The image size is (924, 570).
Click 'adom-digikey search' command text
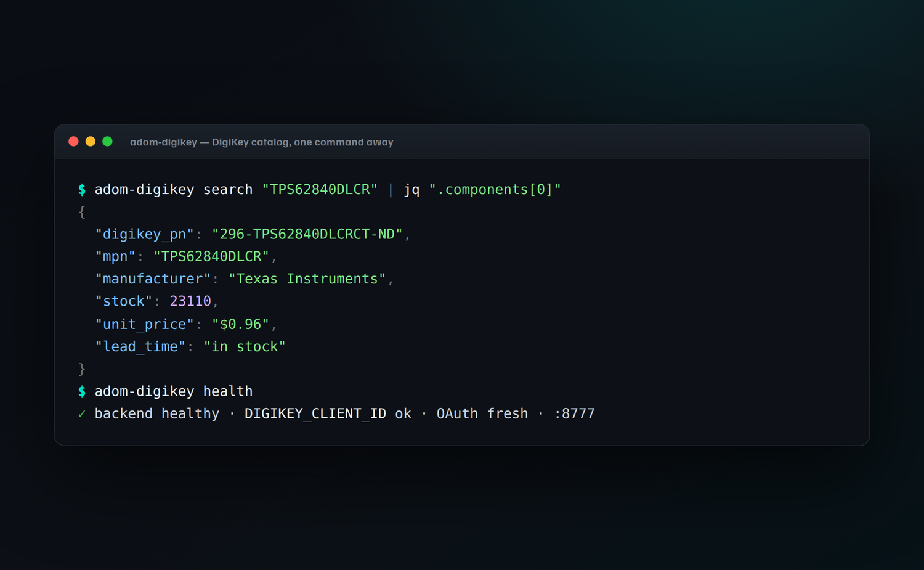point(174,190)
